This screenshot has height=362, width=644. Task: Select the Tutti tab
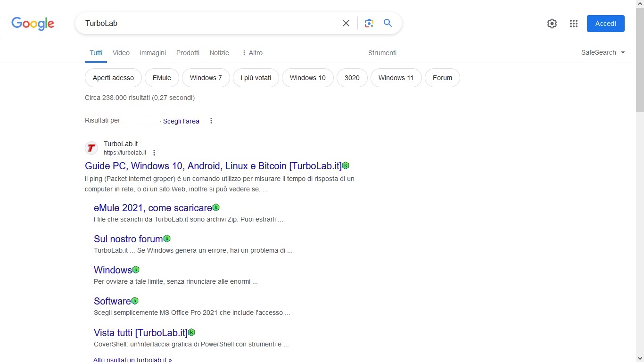tap(96, 53)
